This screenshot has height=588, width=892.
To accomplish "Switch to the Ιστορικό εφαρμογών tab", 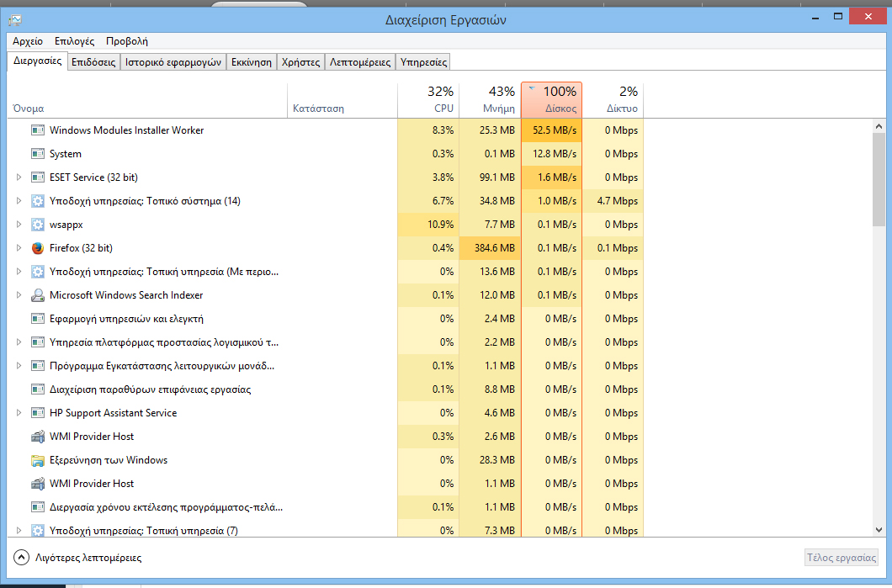I will [x=173, y=62].
